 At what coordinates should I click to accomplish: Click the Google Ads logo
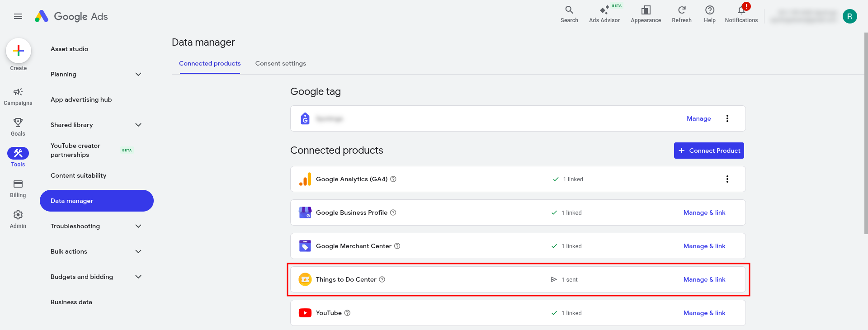71,16
